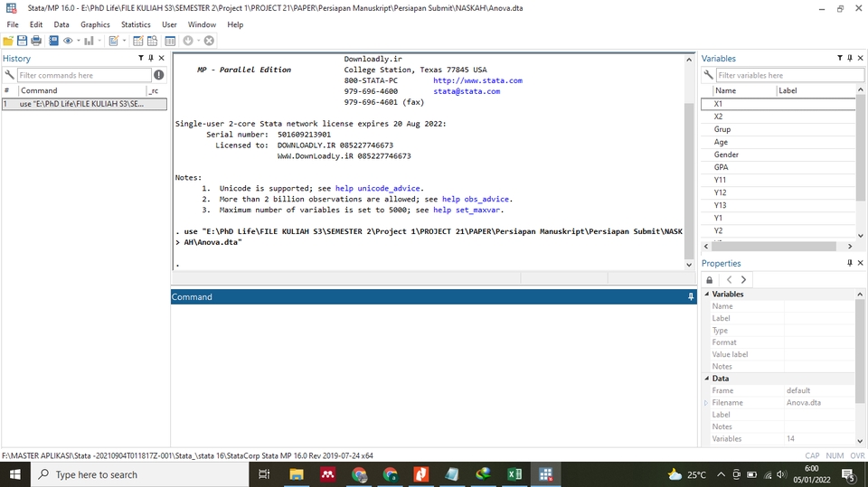The height and width of the screenshot is (487, 868).
Task: Click the Save toolbar icon
Action: click(22, 41)
